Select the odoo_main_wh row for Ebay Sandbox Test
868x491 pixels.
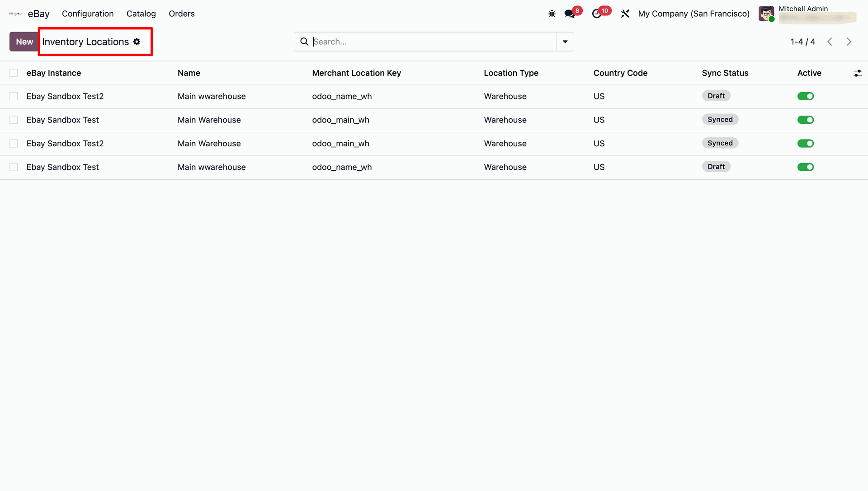point(14,120)
